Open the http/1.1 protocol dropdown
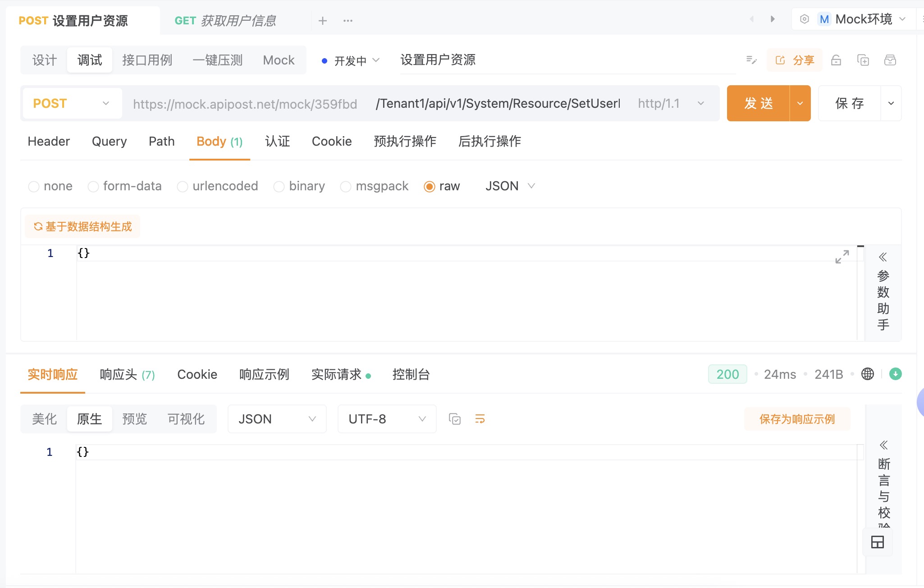Image resolution: width=924 pixels, height=588 pixels. (672, 103)
